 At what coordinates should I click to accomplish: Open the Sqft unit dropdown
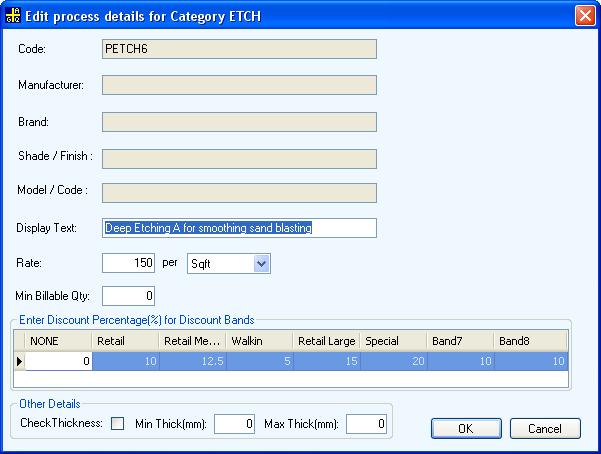tap(261, 264)
